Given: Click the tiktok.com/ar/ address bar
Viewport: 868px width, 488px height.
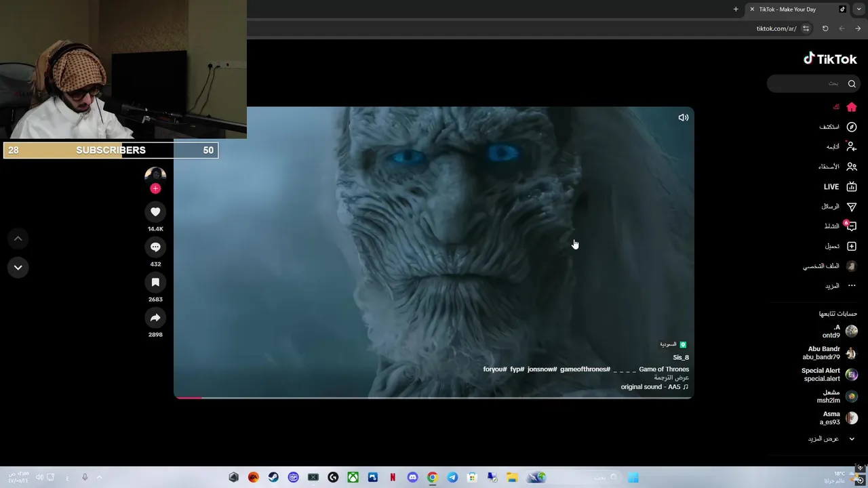Looking at the screenshot, I should [776, 28].
